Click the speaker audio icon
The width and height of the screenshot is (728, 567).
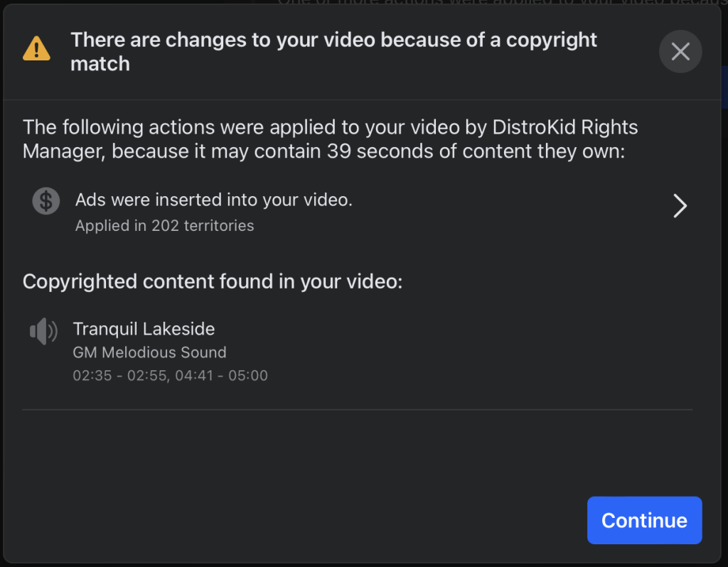point(43,331)
